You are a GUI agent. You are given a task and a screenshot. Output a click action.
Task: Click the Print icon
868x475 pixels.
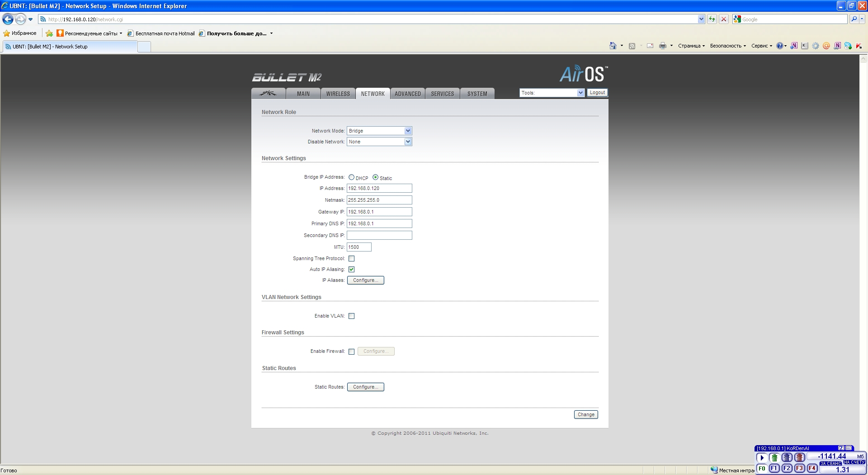(663, 46)
